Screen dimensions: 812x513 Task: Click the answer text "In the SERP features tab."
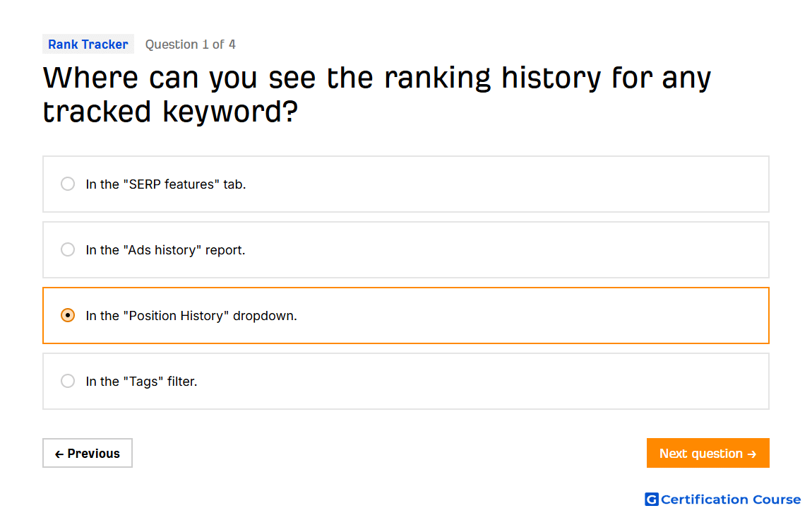(166, 184)
